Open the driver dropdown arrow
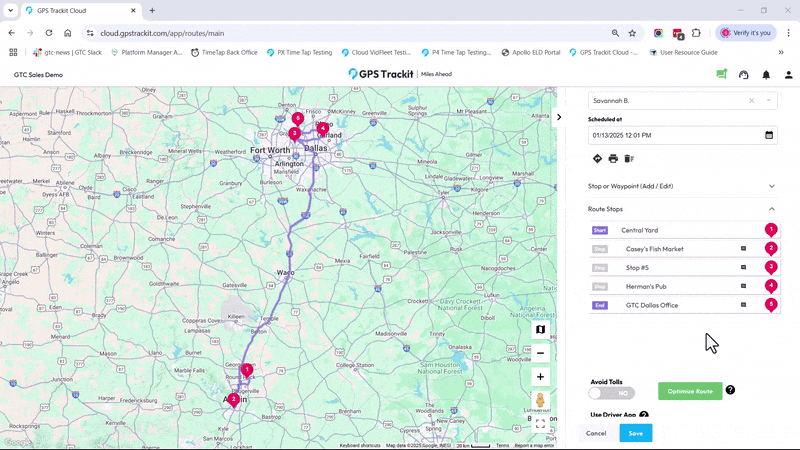Image resolution: width=800 pixels, height=450 pixels. click(x=768, y=101)
